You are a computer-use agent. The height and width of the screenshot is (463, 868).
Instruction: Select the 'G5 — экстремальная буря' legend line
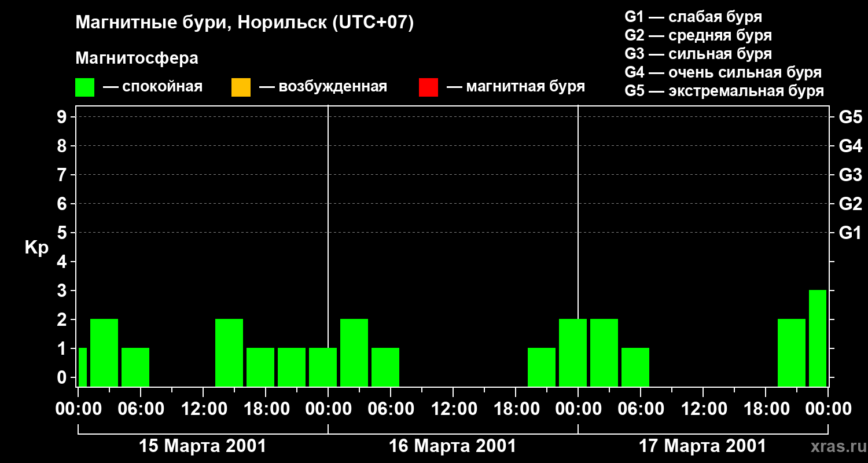(x=724, y=91)
